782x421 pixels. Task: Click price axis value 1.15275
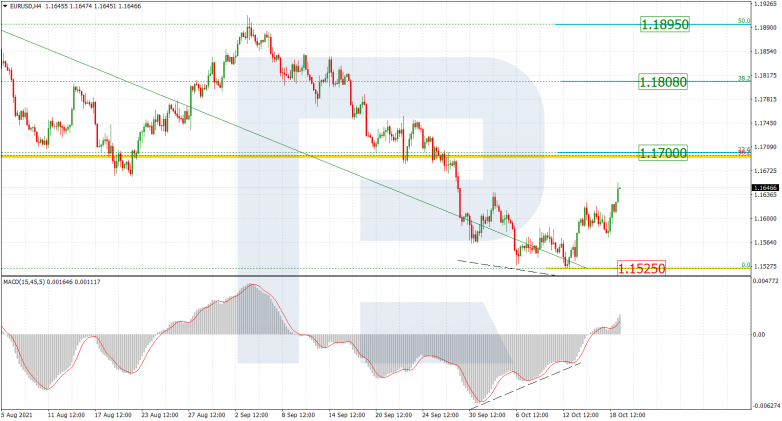coord(766,266)
